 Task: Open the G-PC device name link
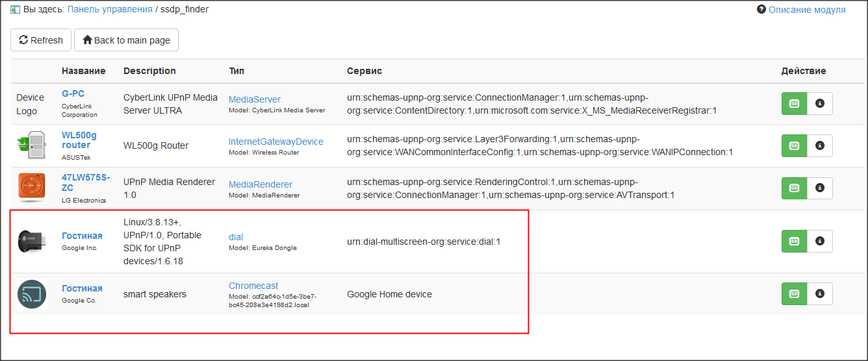pyautogui.click(x=73, y=93)
